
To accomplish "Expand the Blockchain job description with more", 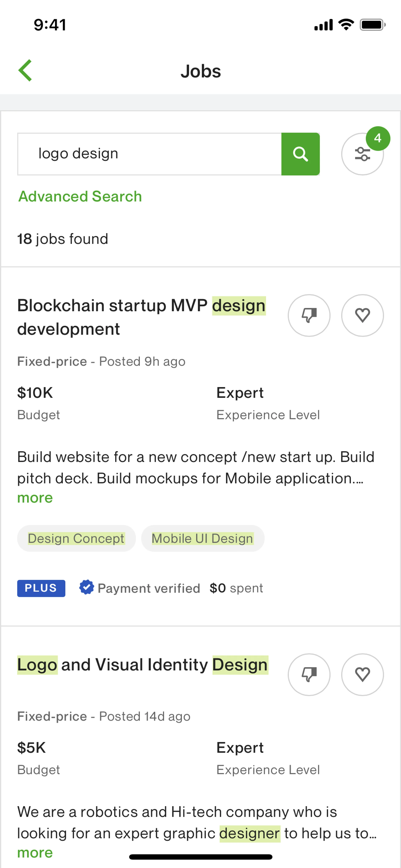I will coord(35,498).
